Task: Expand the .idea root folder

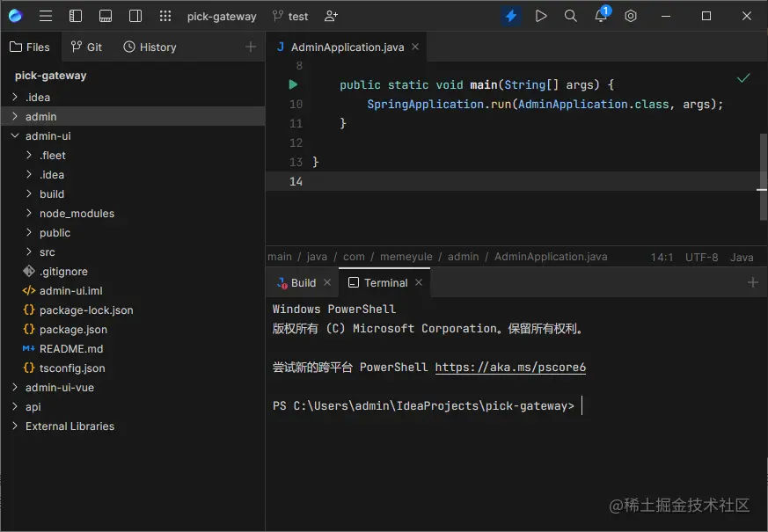Action: tap(15, 97)
